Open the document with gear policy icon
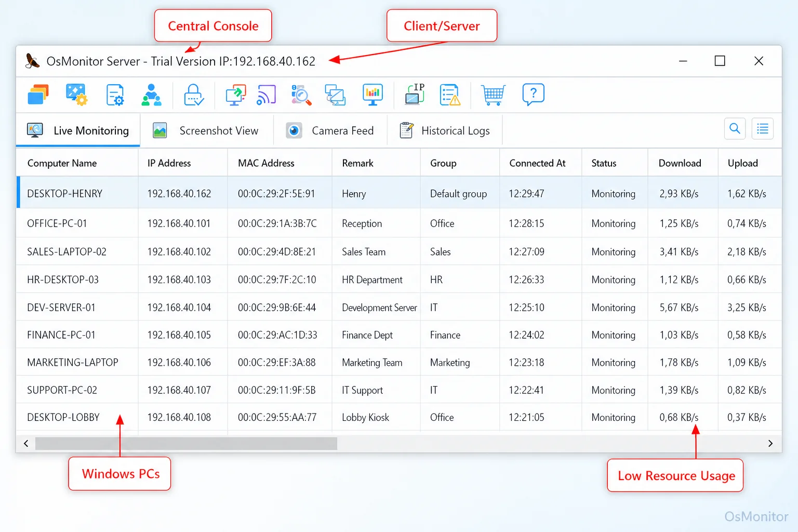The width and height of the screenshot is (798, 532). pos(115,95)
